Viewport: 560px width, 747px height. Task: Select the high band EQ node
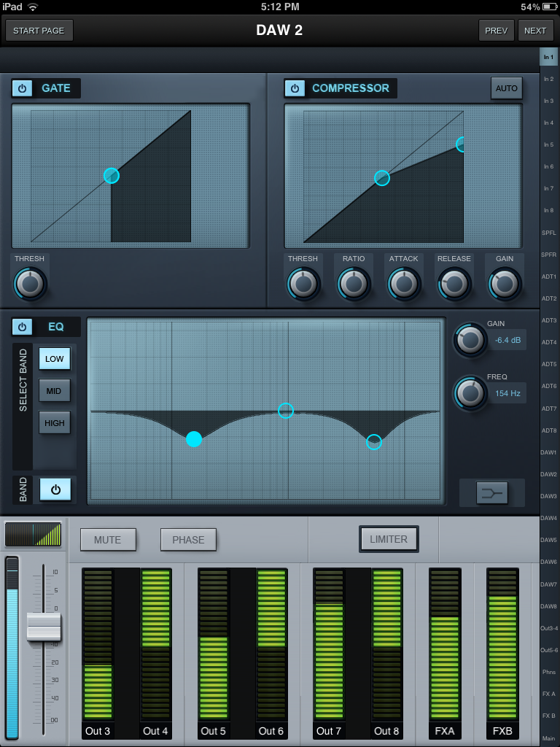pyautogui.click(x=374, y=442)
